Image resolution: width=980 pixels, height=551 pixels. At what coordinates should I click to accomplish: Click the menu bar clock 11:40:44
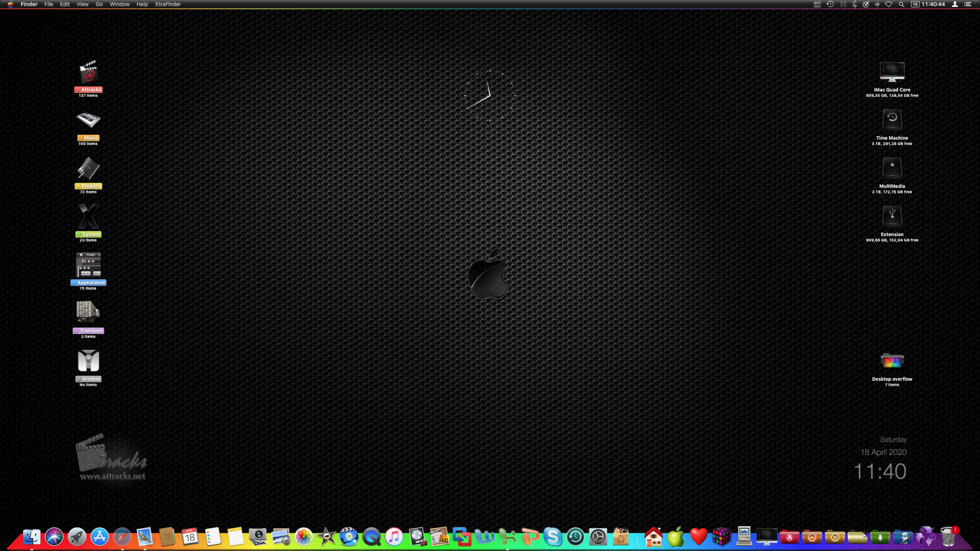933,4
